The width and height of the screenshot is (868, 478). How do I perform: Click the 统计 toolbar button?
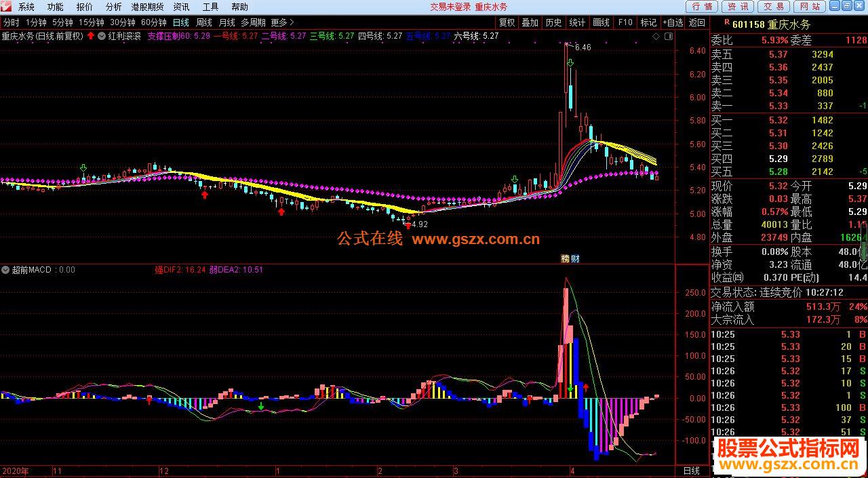[x=577, y=22]
